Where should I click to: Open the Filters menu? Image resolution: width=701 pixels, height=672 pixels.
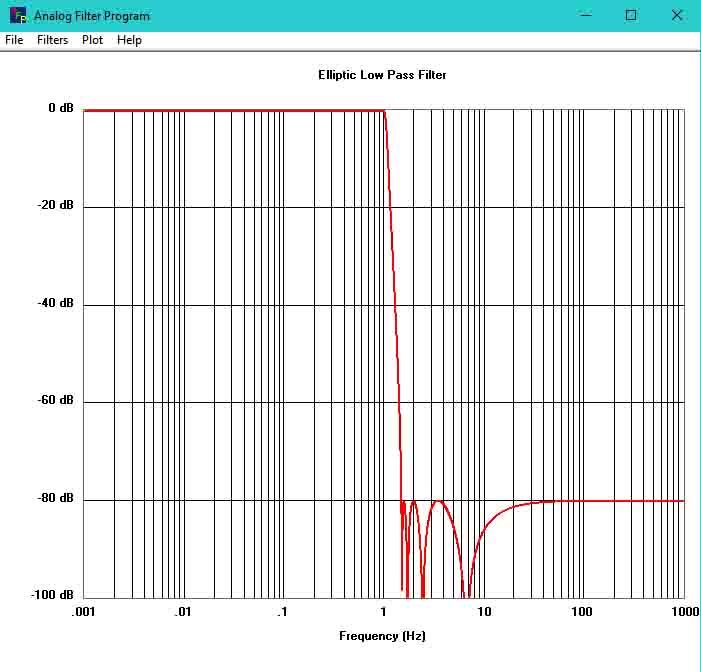53,40
